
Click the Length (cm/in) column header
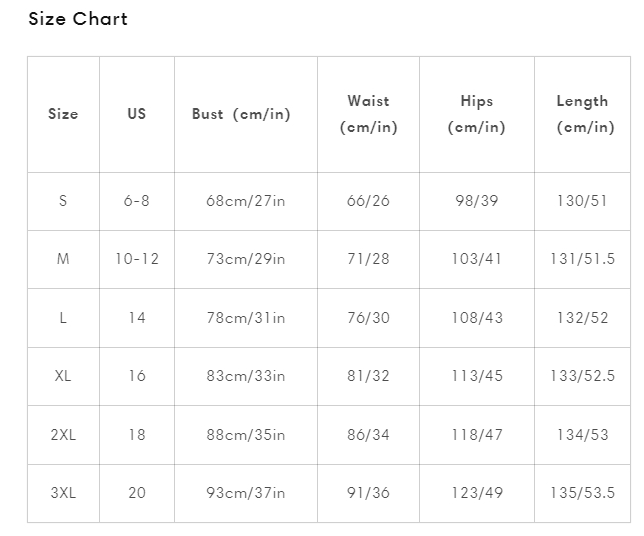click(x=582, y=114)
